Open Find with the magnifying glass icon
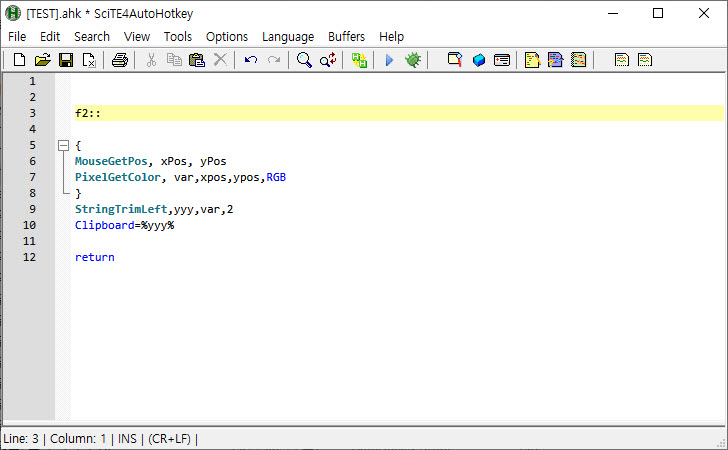 pos(305,60)
